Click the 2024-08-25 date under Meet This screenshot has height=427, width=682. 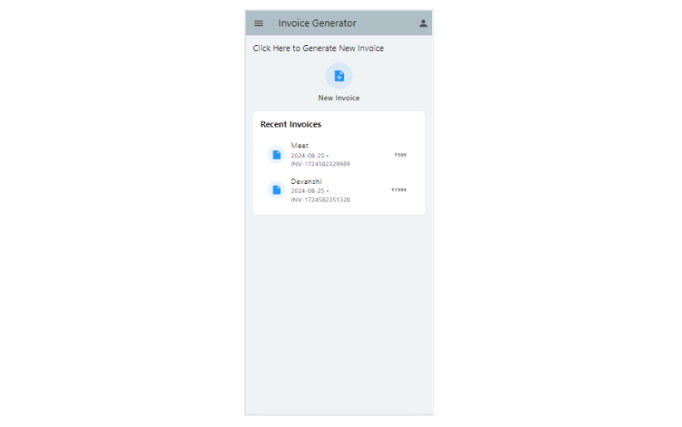click(x=308, y=156)
